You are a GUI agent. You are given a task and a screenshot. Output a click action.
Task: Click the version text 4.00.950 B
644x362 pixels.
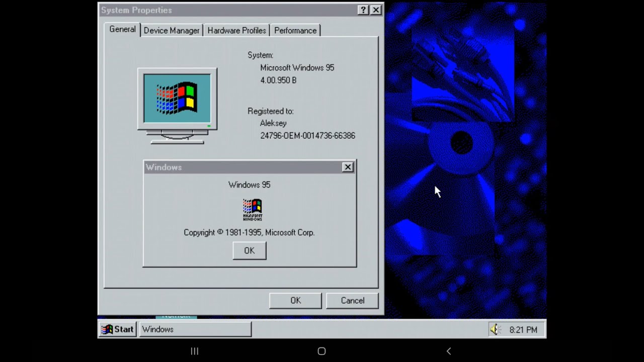pyautogui.click(x=278, y=80)
